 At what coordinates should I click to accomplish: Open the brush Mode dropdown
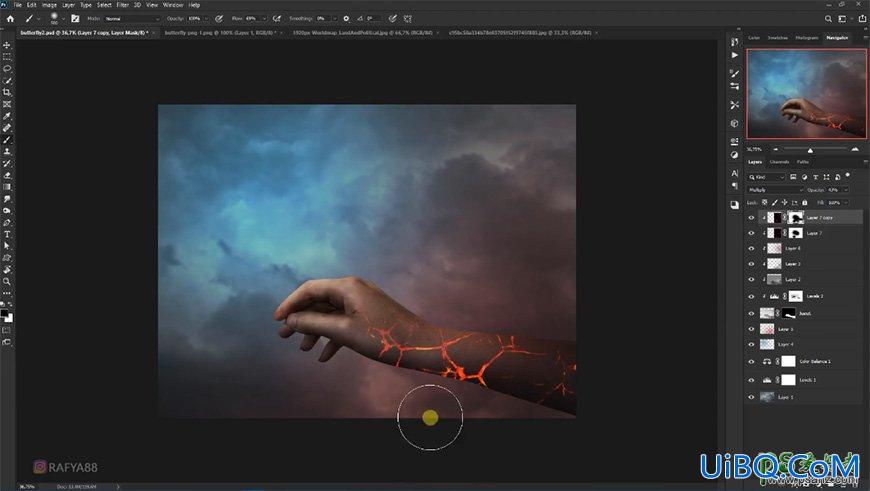click(131, 18)
